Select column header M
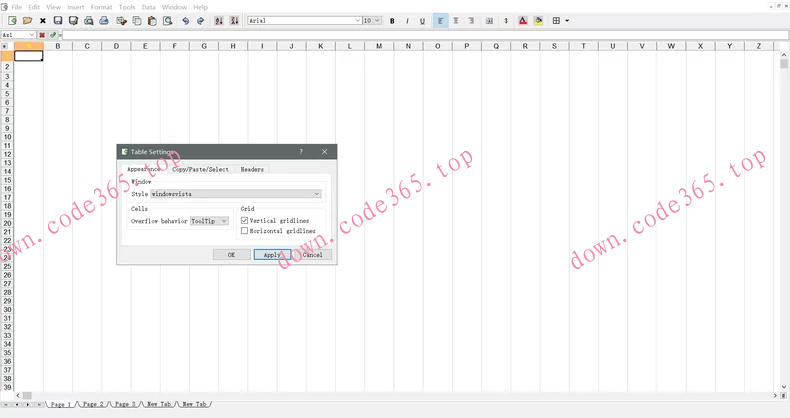 pos(379,46)
